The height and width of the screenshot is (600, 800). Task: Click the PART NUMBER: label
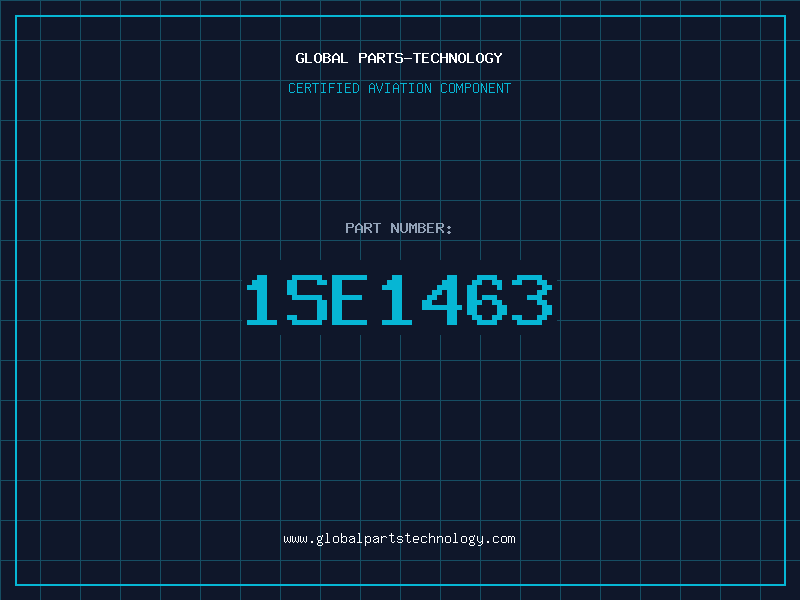pyautogui.click(x=399, y=228)
